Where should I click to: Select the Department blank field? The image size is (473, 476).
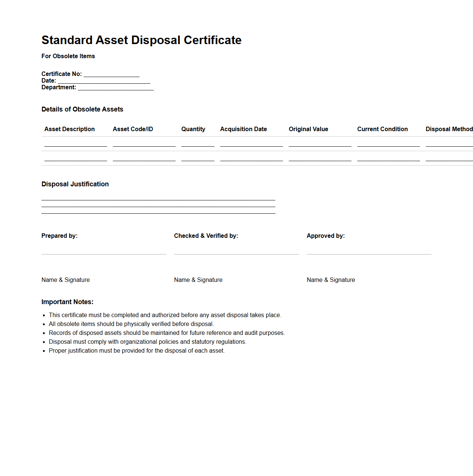tap(115, 87)
